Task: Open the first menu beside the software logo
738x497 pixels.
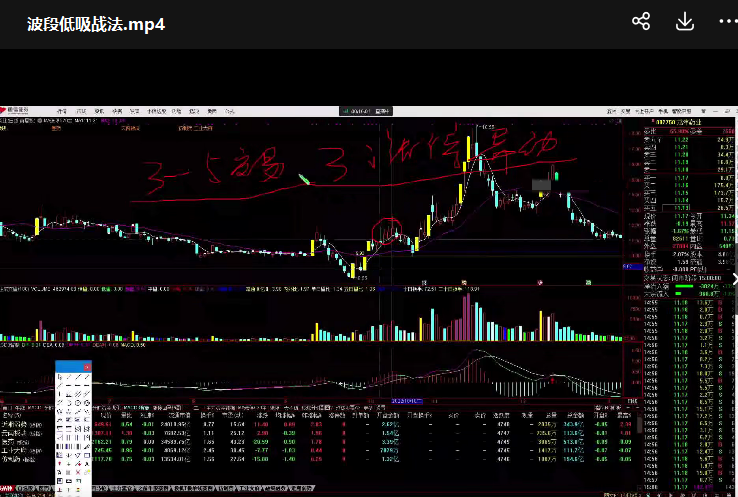Action: coord(62,110)
